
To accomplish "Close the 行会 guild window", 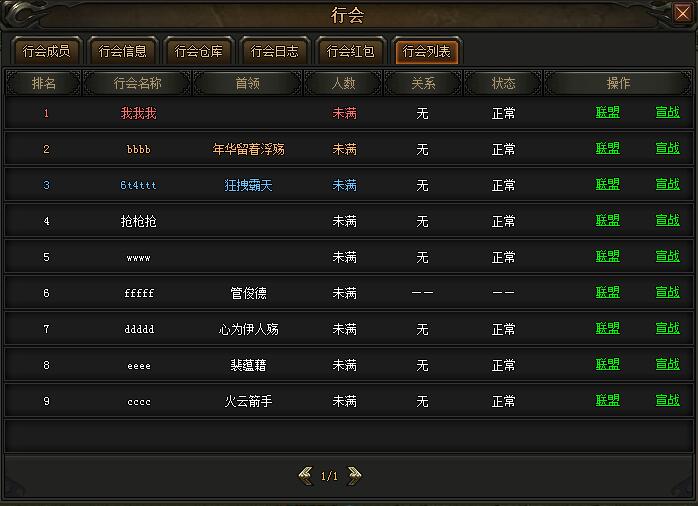I will [x=682, y=13].
